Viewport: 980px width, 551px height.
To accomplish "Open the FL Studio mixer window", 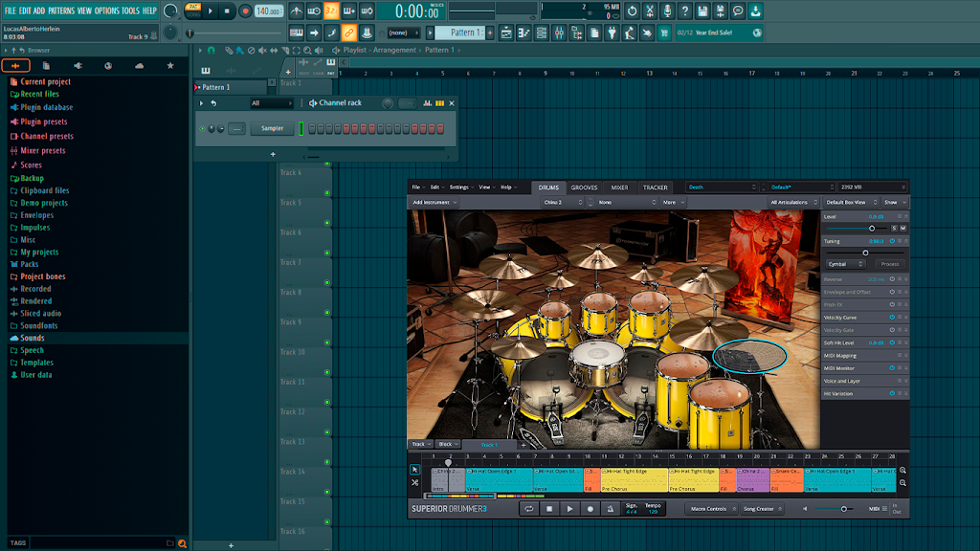I will (559, 33).
